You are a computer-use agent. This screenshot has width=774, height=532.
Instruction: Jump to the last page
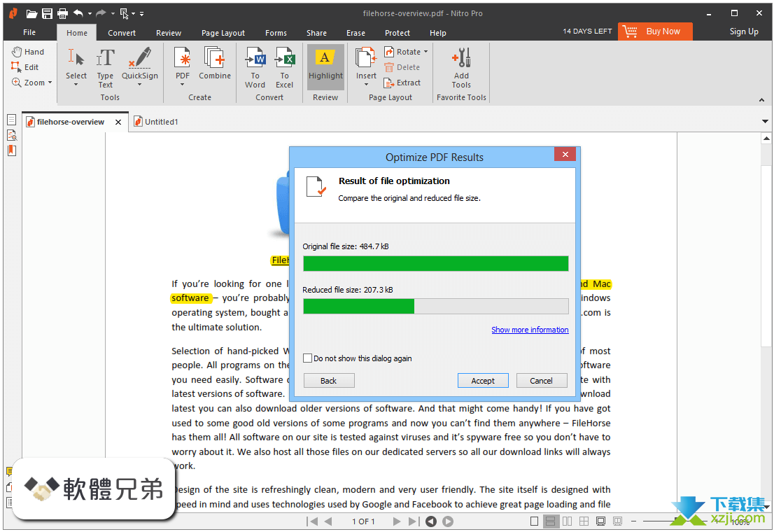[414, 521]
